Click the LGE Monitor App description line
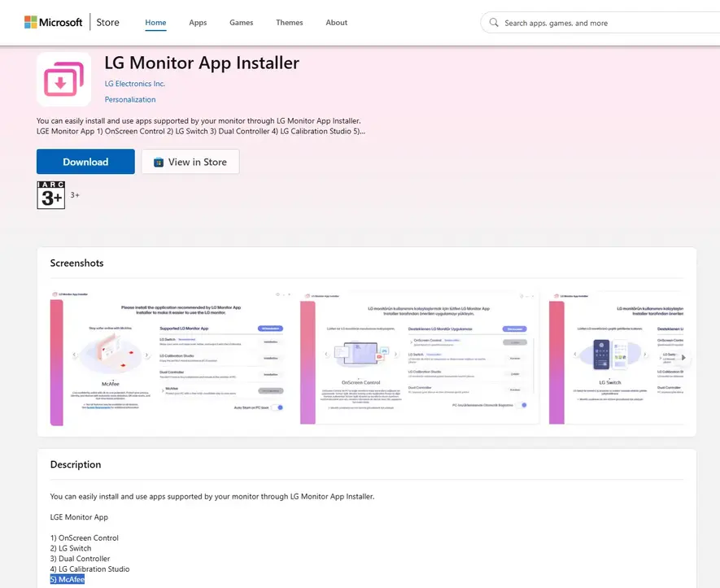This screenshot has width=720, height=588. [79, 517]
